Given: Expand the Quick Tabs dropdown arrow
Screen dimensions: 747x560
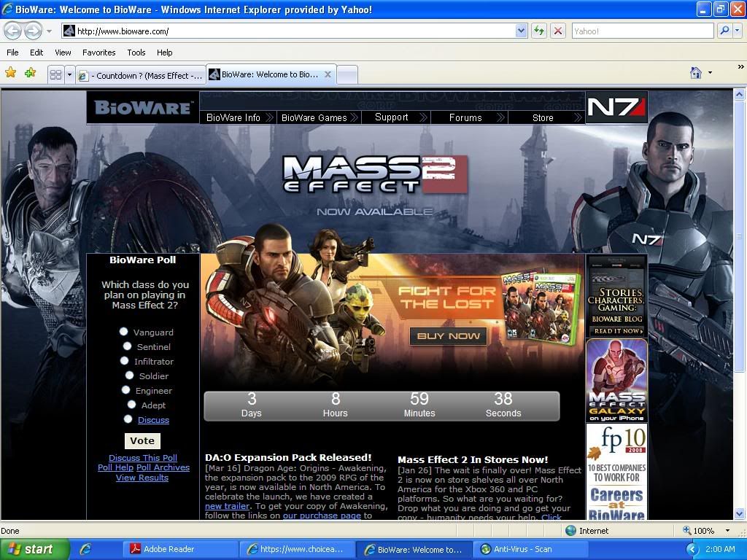Looking at the screenshot, I should [x=69, y=74].
